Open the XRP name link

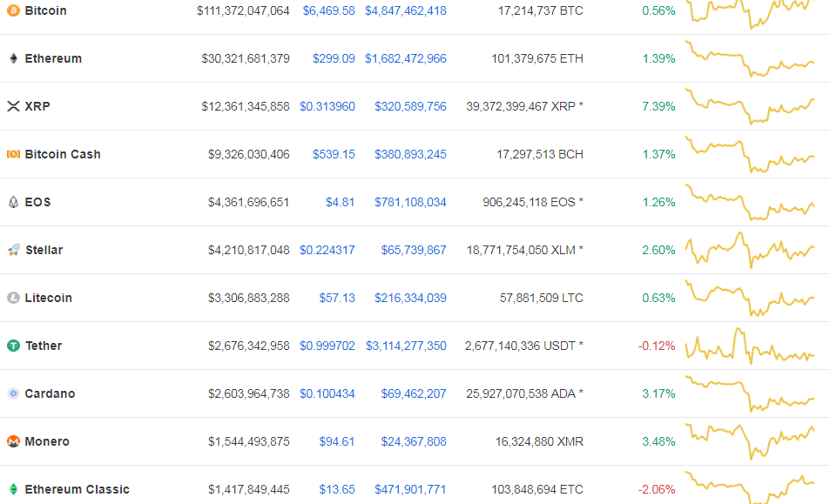click(37, 106)
